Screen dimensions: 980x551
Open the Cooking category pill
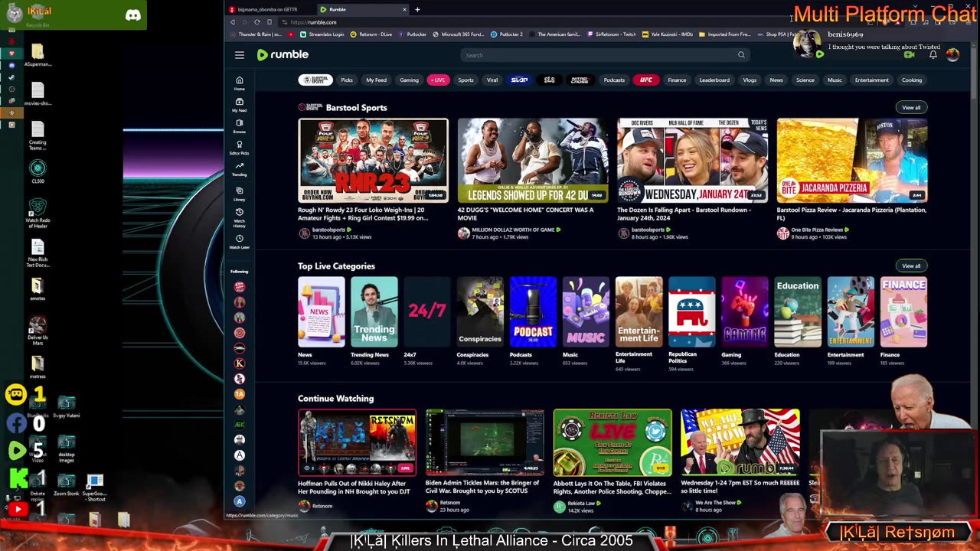912,80
